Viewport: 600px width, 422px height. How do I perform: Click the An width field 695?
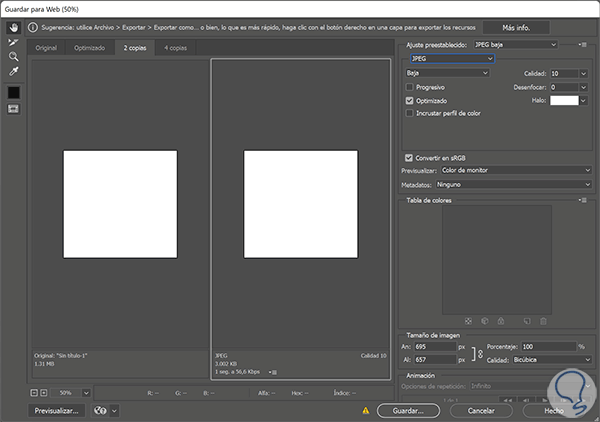pos(435,347)
